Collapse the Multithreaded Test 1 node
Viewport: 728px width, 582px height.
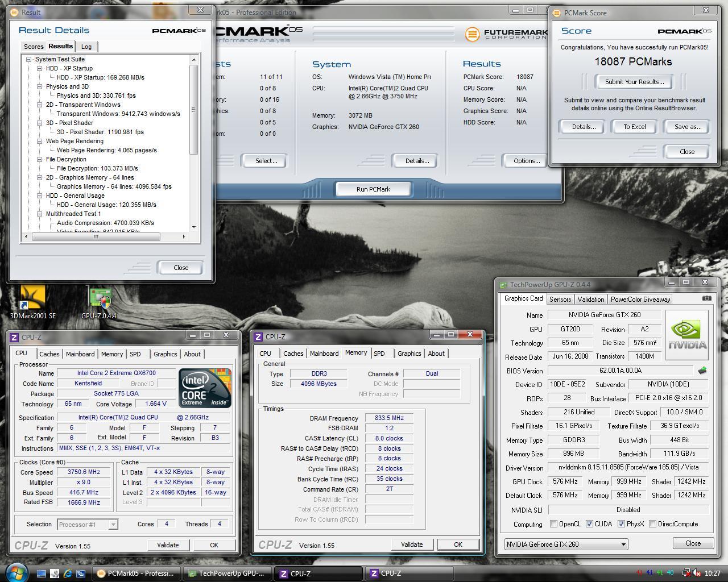click(x=40, y=214)
